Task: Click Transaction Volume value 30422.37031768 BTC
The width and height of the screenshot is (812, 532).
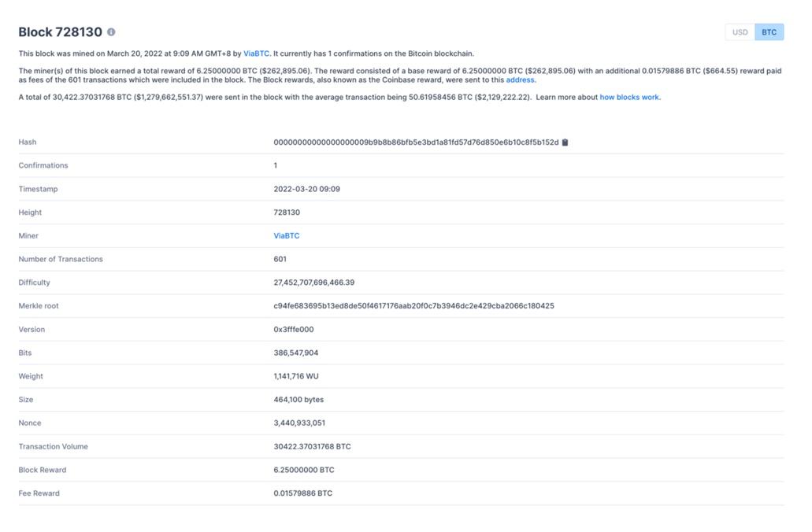Action: (312, 446)
